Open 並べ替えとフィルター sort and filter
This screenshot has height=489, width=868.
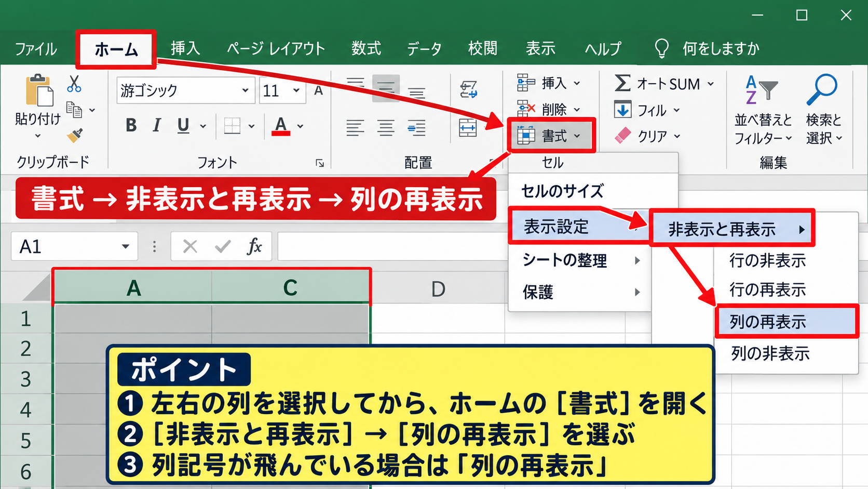(x=763, y=110)
